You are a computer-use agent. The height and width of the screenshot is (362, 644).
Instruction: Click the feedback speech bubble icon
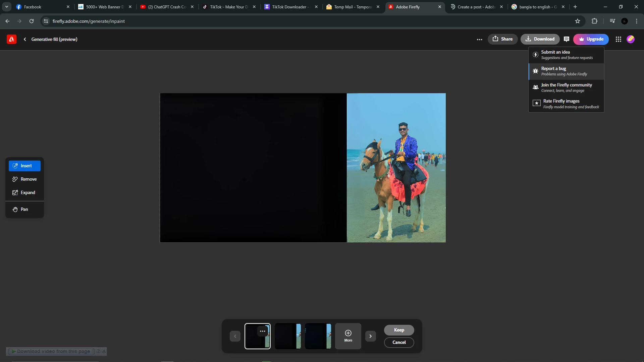(567, 39)
